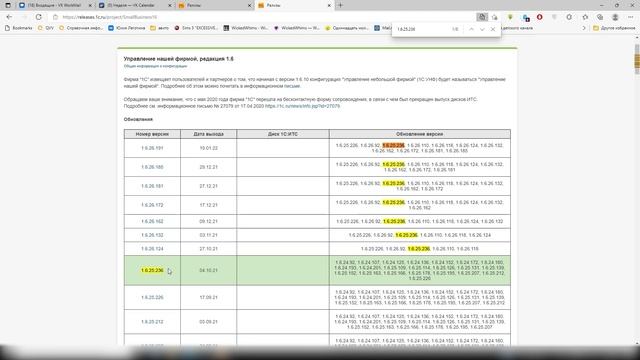
Task: Open version 1.6.26.181 link
Action: 152,186
